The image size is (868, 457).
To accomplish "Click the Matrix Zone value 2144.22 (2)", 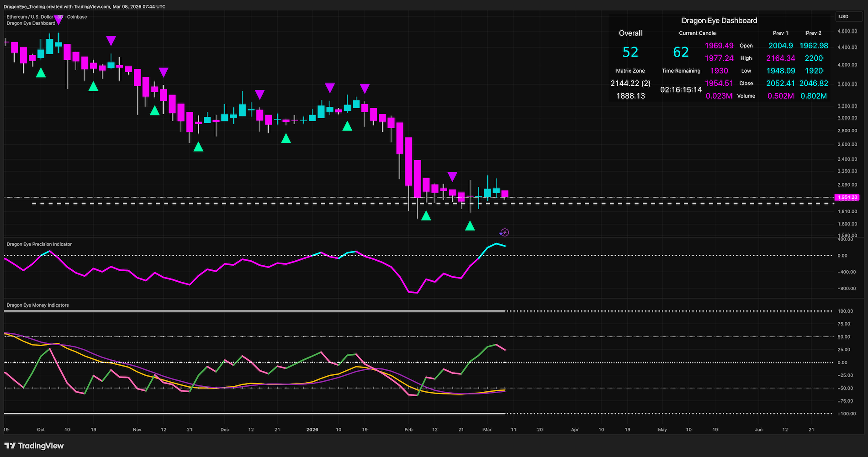I will pyautogui.click(x=630, y=83).
